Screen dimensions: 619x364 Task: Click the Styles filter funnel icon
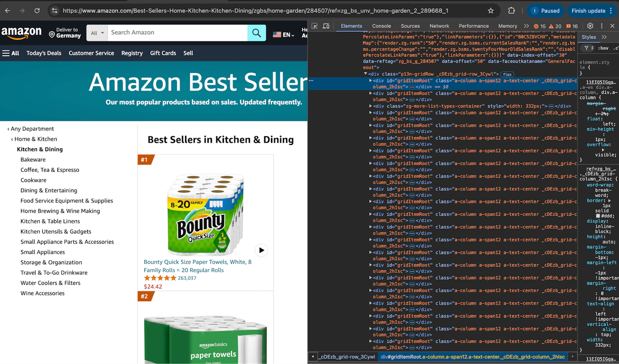587,48
